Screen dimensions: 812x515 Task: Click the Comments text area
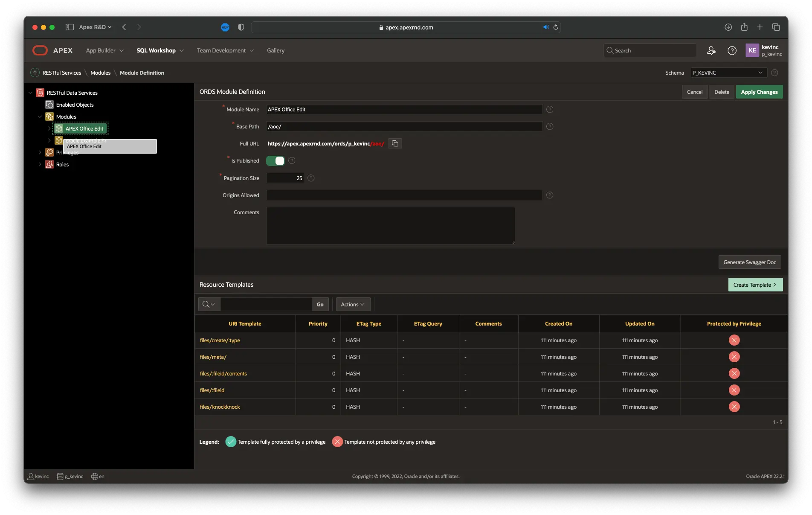(x=391, y=226)
